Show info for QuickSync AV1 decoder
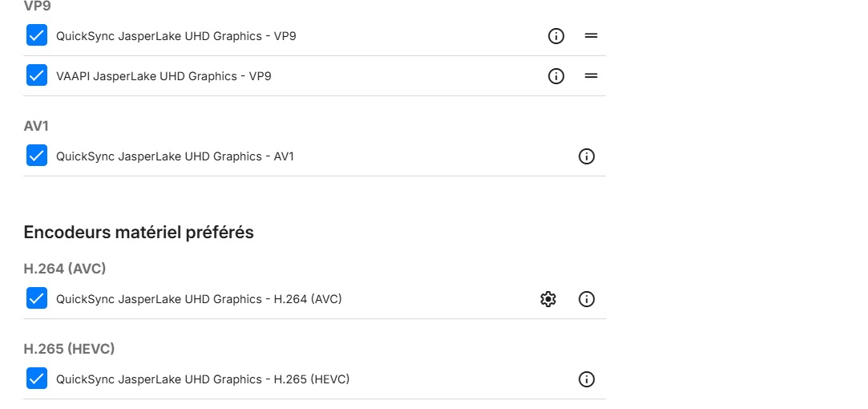This screenshot has width=868, height=409. 587,156
